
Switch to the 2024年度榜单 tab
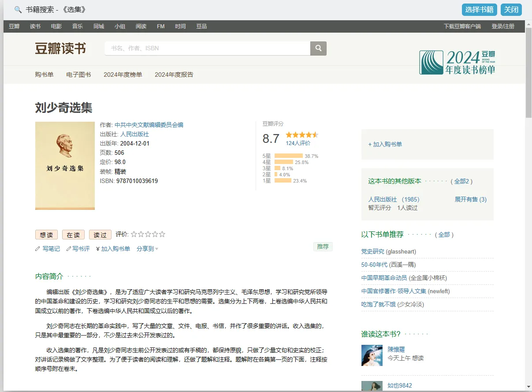pos(123,75)
